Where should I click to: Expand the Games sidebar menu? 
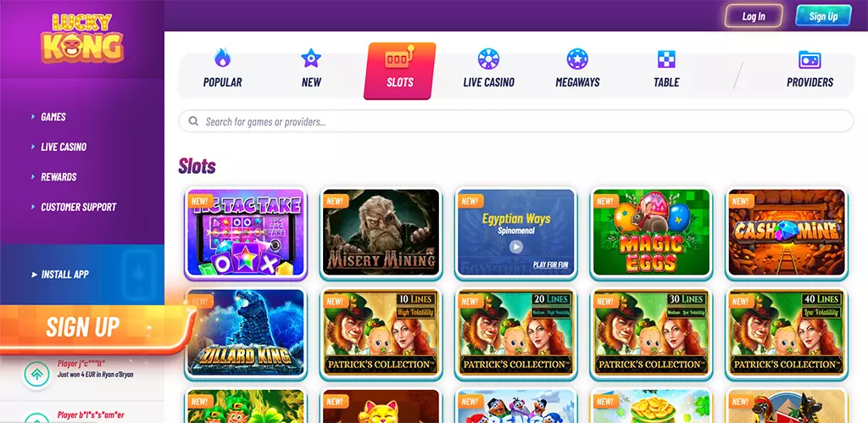[53, 117]
